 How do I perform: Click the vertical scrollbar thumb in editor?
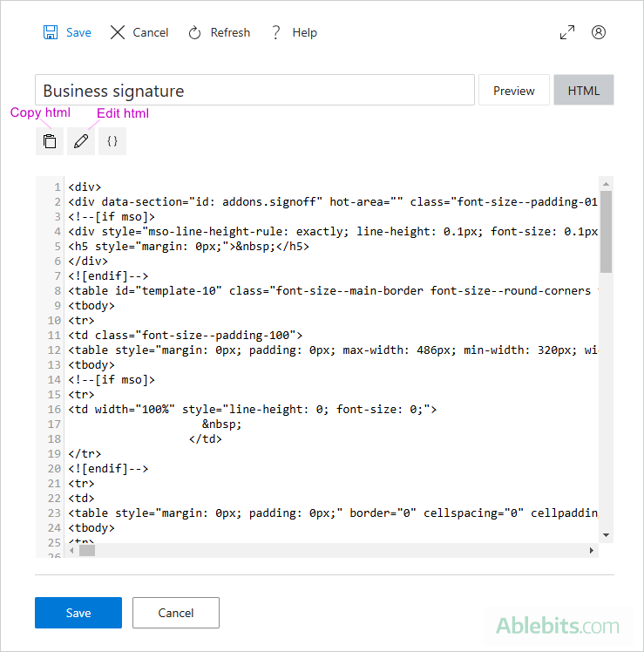click(606, 231)
